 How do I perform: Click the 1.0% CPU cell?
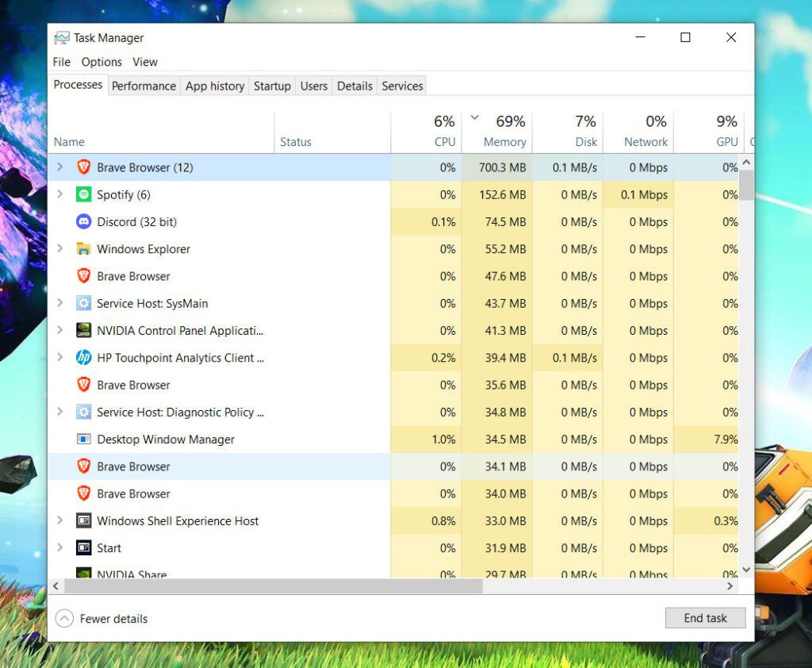pyautogui.click(x=426, y=440)
